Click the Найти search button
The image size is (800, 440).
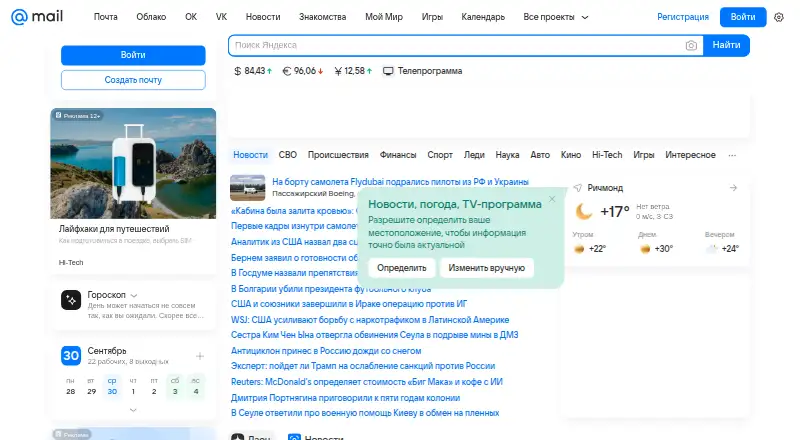pyautogui.click(x=726, y=45)
